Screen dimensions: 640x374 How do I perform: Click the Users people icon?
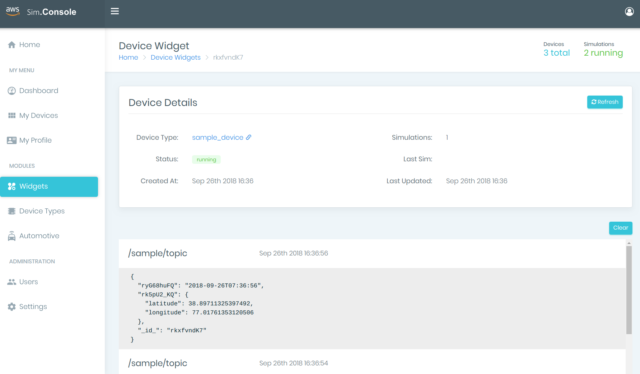click(12, 282)
